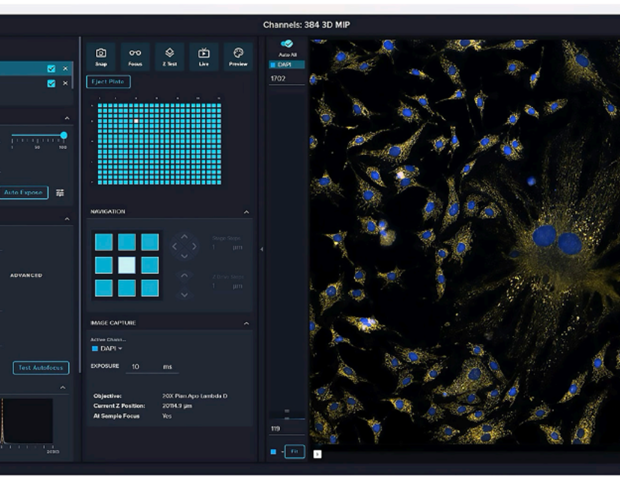Edit the Stage Steps value field
This screenshot has width=620, height=480.
click(x=227, y=248)
